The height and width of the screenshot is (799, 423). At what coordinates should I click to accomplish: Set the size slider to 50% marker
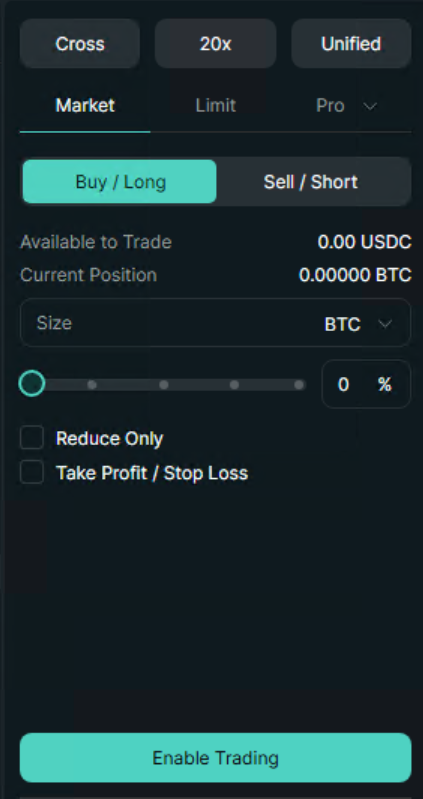pos(164,385)
